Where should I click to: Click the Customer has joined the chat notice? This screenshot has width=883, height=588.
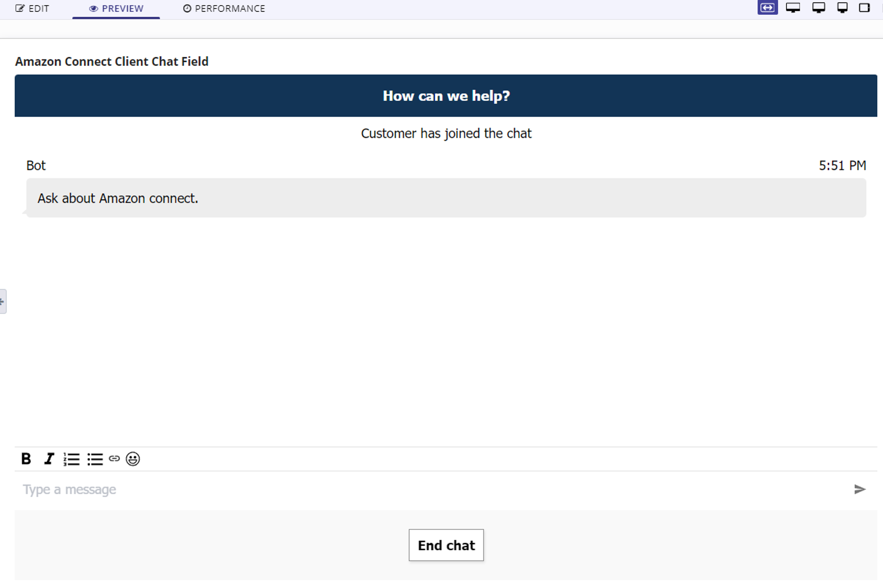(446, 134)
